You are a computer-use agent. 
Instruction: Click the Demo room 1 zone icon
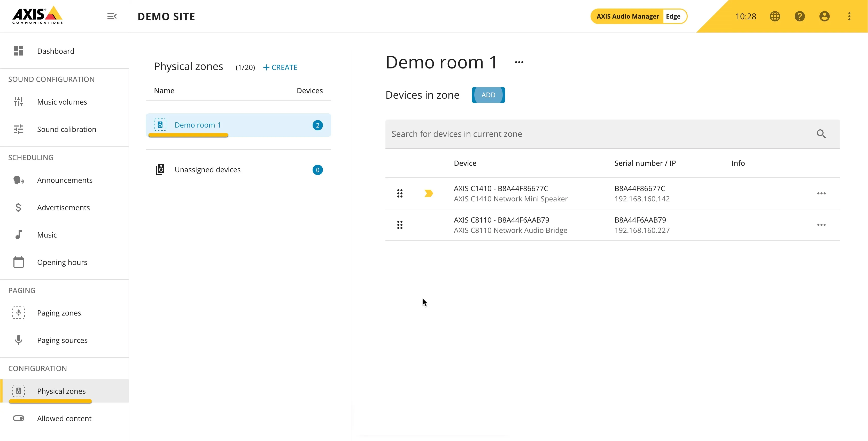[x=160, y=125]
